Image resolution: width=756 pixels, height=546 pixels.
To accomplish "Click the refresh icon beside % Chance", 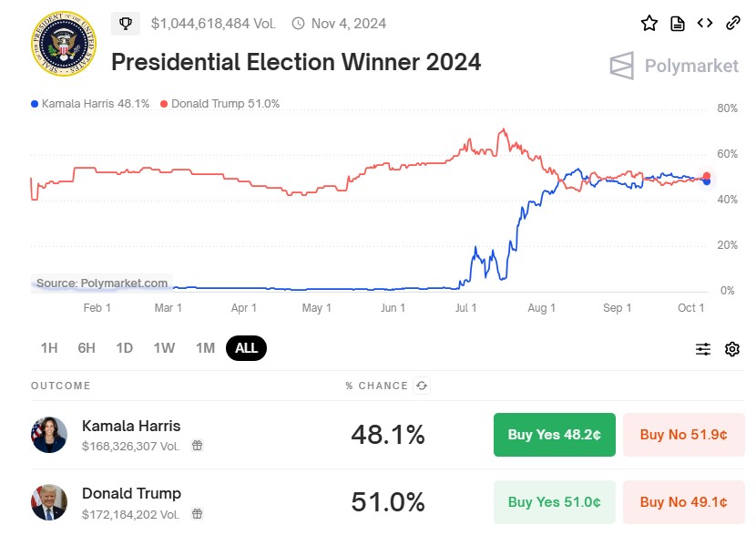I will coord(422,386).
